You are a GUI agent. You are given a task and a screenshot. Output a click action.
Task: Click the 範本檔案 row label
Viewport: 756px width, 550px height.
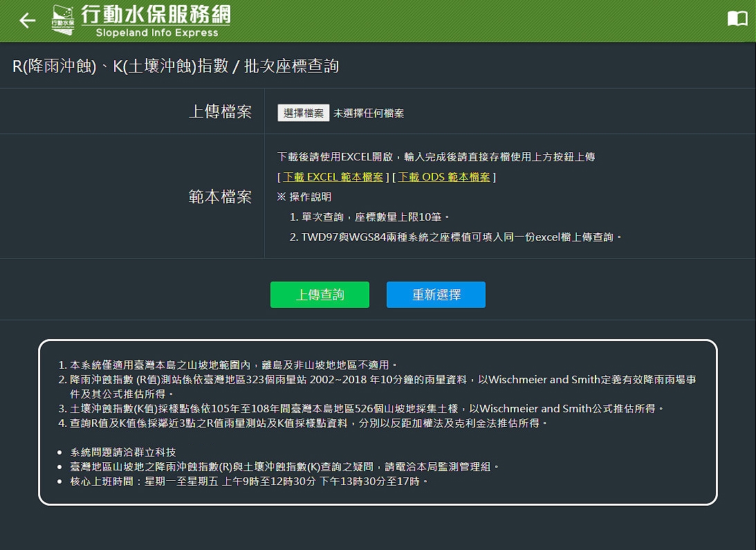[220, 197]
